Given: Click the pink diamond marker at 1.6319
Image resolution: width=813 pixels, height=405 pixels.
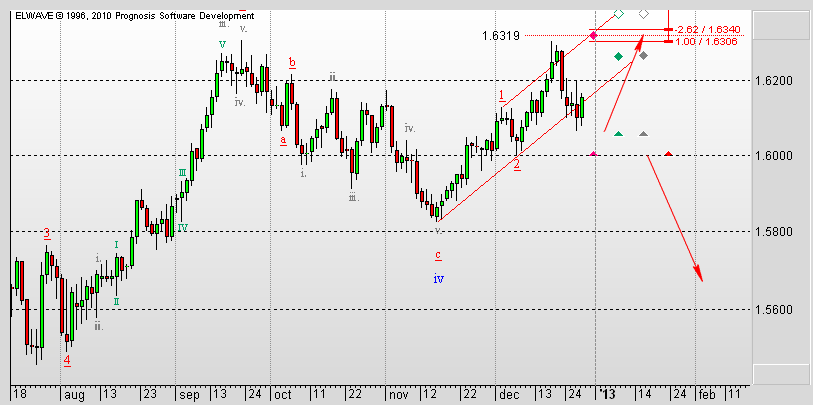Looking at the screenshot, I should coord(594,36).
